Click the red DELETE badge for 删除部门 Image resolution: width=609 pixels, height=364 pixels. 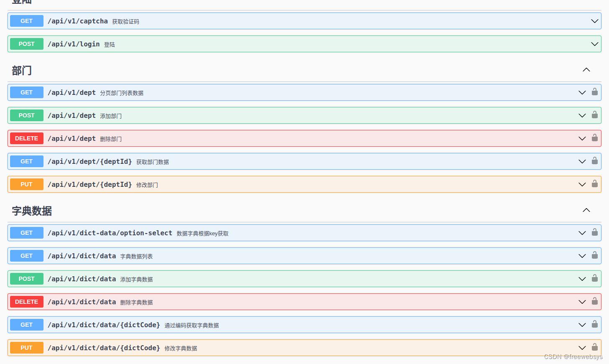point(26,138)
